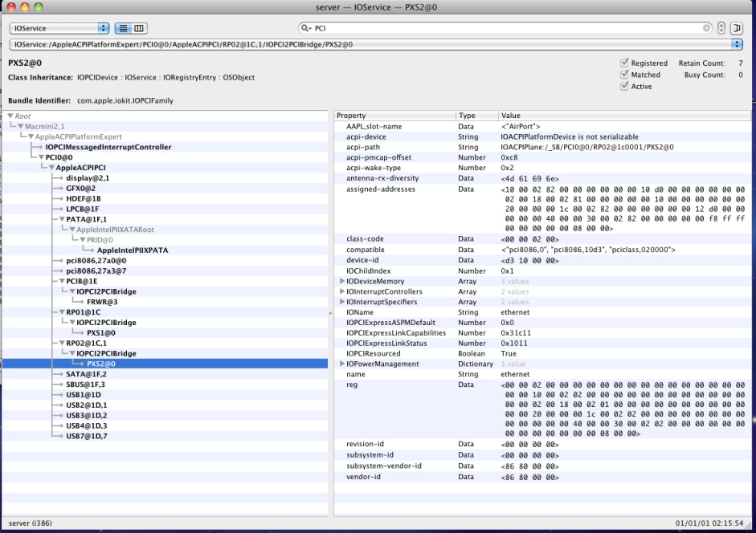
Task: Select the LPCB@1F tree entry
Action: 83,210
